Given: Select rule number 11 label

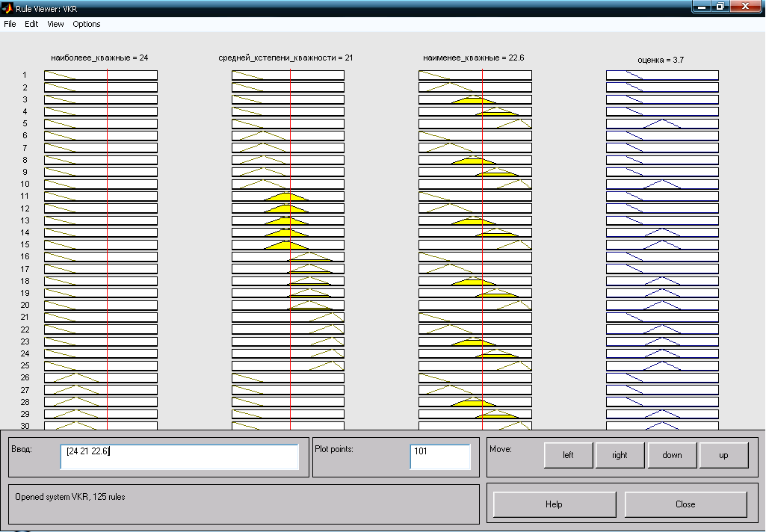Looking at the screenshot, I should coord(25,196).
